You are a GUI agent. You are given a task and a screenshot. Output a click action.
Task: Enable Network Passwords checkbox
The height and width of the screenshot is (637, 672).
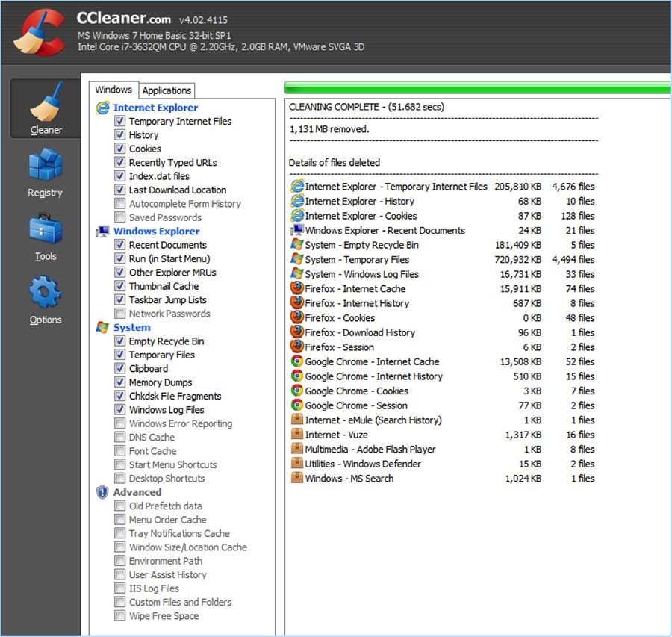120,314
